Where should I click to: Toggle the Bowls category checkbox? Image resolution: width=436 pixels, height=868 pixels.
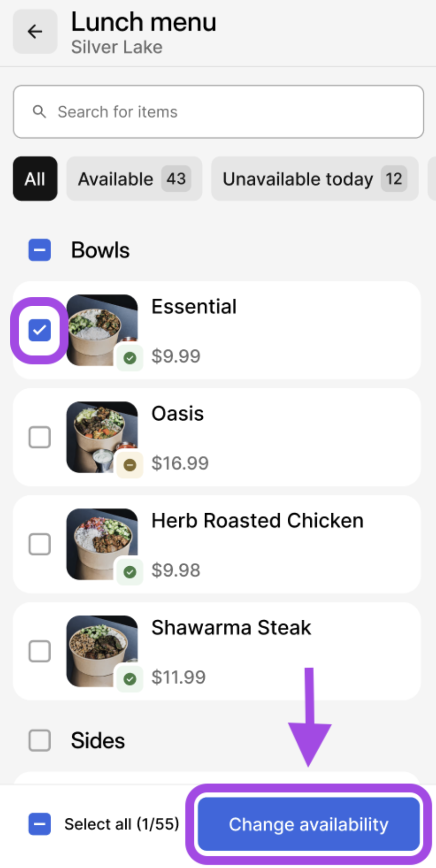(40, 250)
